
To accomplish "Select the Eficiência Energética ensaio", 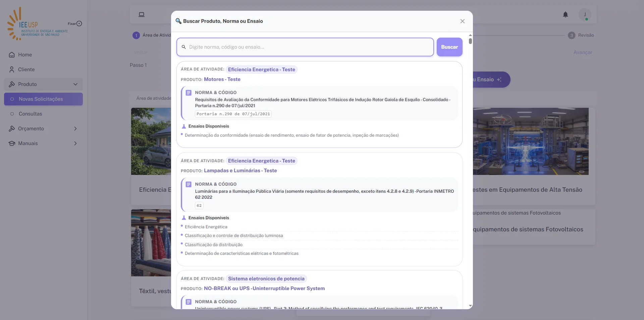I will click(x=206, y=227).
